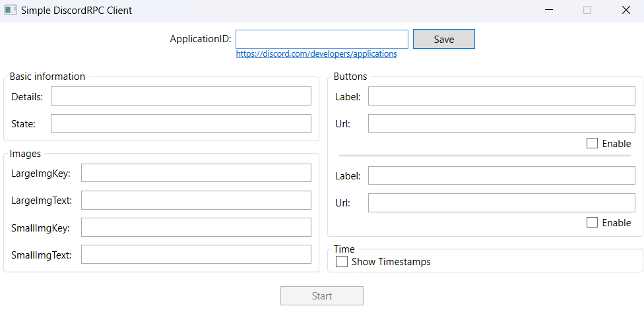644x310 pixels.
Task: Close the Simple DiscordRPC Client window
Action: tap(626, 11)
